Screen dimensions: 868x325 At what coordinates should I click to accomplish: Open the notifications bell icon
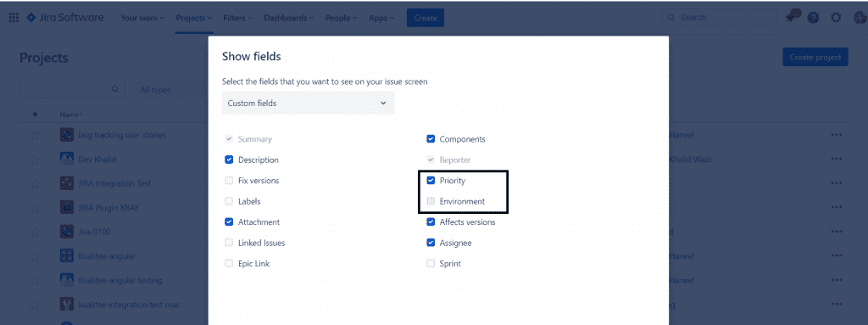[x=793, y=17]
